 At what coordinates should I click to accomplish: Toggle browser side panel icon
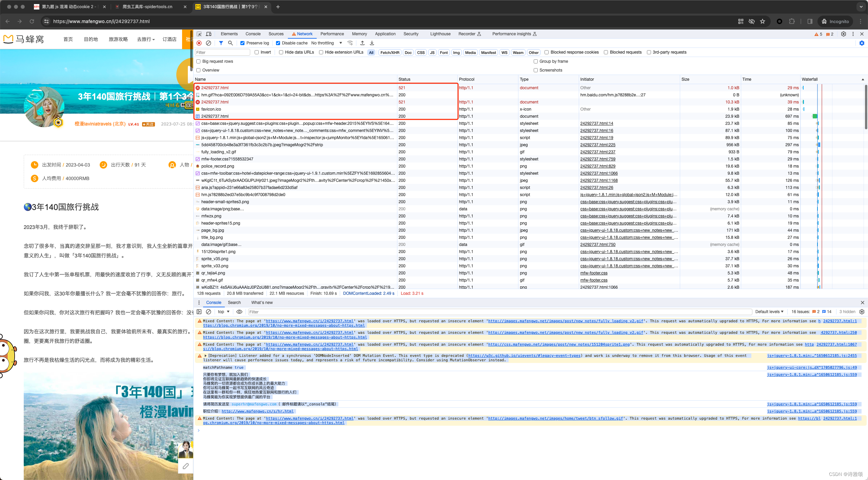[810, 21]
